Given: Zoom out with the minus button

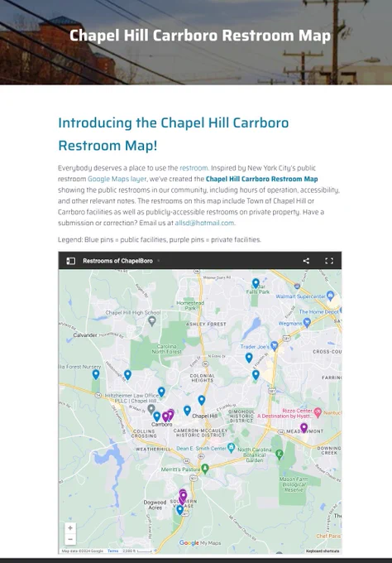Looking at the screenshot, I should pos(70,539).
